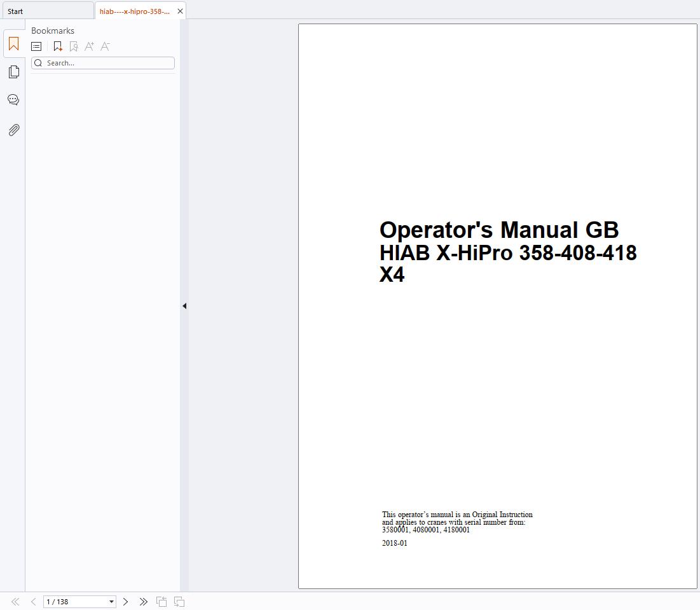Open the Attachments panel
Screen dimensions: 700x610
(13, 130)
